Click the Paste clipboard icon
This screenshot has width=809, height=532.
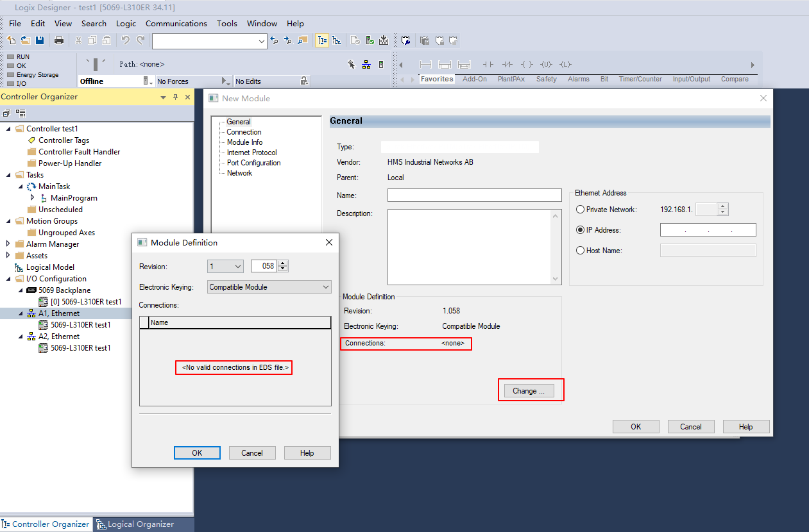click(x=106, y=40)
